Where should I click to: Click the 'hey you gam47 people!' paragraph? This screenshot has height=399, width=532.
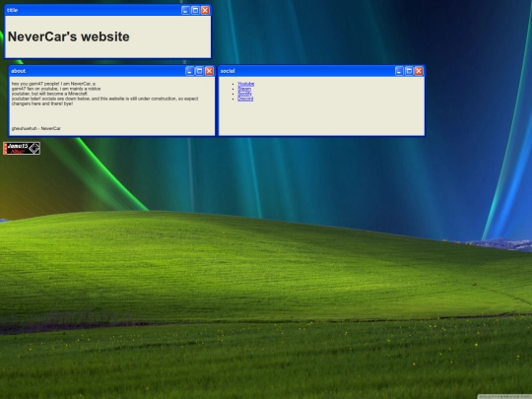point(104,94)
